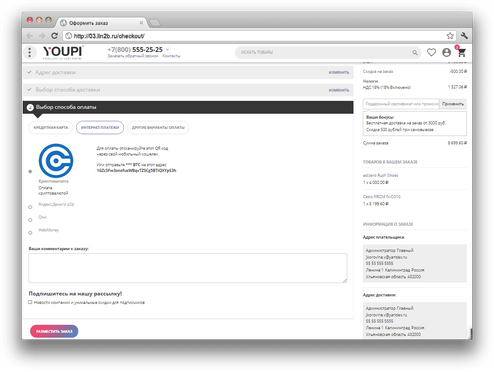Select the Qiwi radio option

coord(30,220)
